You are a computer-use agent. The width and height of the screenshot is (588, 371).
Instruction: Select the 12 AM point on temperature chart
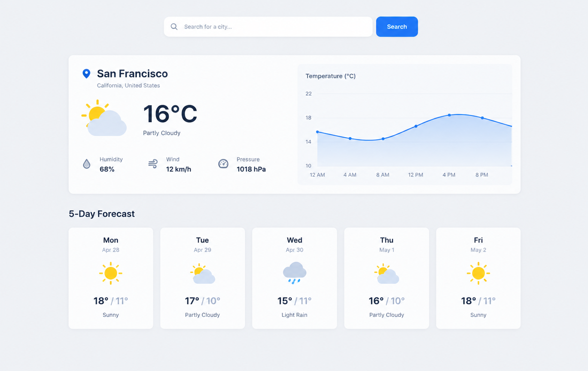pyautogui.click(x=317, y=132)
